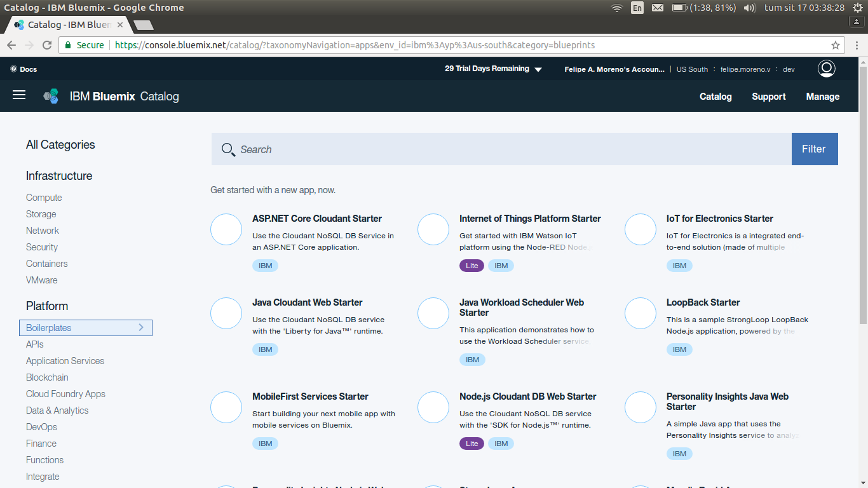This screenshot has height=488, width=868.
Task: Select the Blockchain category
Action: pyautogui.click(x=47, y=377)
